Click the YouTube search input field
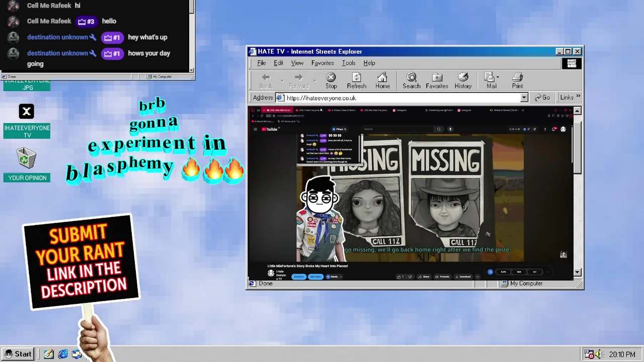Screen dimensions: 644x362 point(397,129)
